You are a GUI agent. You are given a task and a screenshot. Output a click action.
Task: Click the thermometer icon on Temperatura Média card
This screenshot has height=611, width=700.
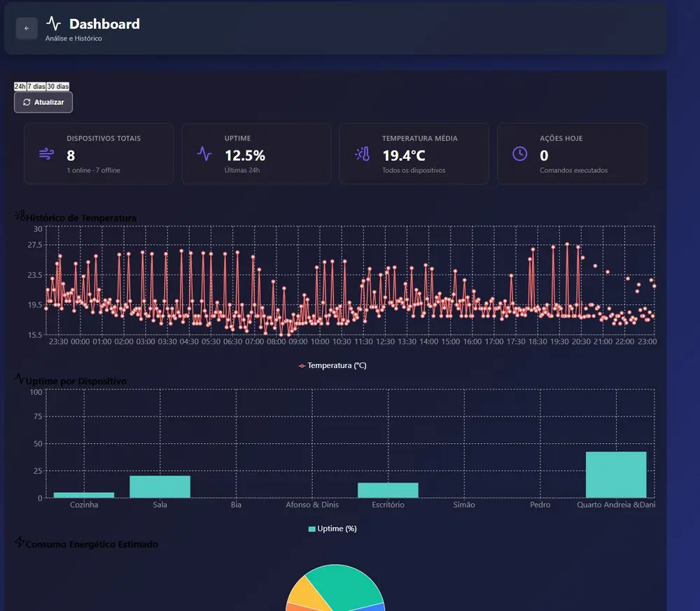pos(363,154)
